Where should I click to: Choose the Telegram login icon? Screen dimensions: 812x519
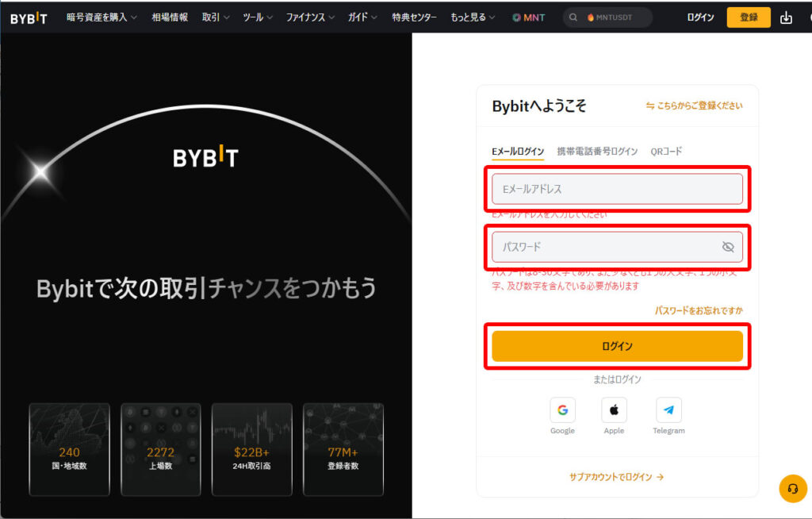pyautogui.click(x=668, y=410)
